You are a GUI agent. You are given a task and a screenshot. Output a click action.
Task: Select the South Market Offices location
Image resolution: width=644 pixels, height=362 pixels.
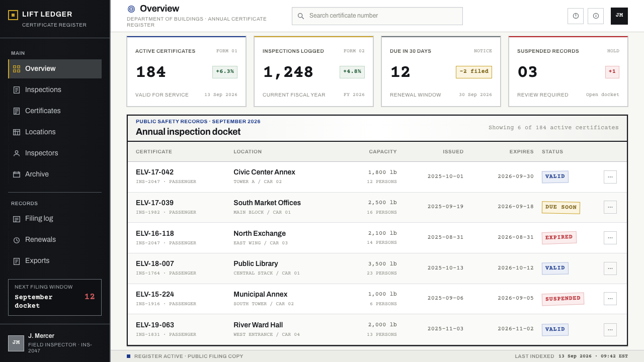[267, 203]
